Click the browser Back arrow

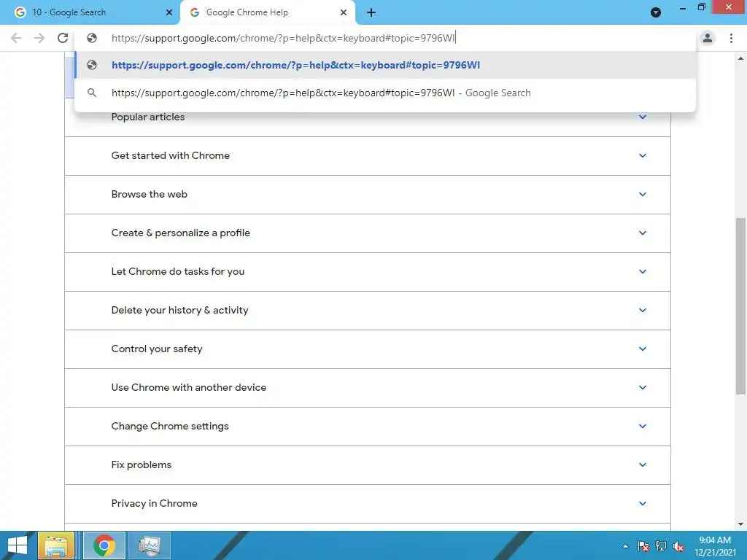point(16,38)
